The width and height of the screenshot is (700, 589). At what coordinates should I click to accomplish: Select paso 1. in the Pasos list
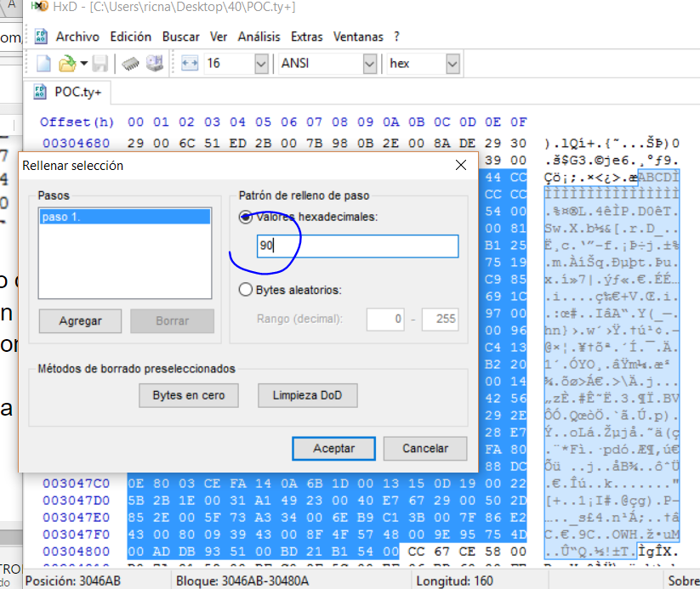(124, 217)
